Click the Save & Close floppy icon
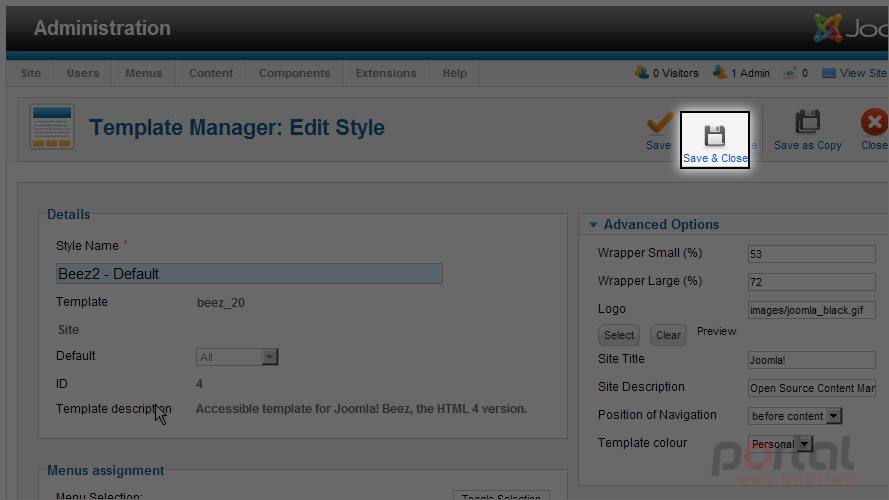889x500 pixels. pyautogui.click(x=715, y=136)
